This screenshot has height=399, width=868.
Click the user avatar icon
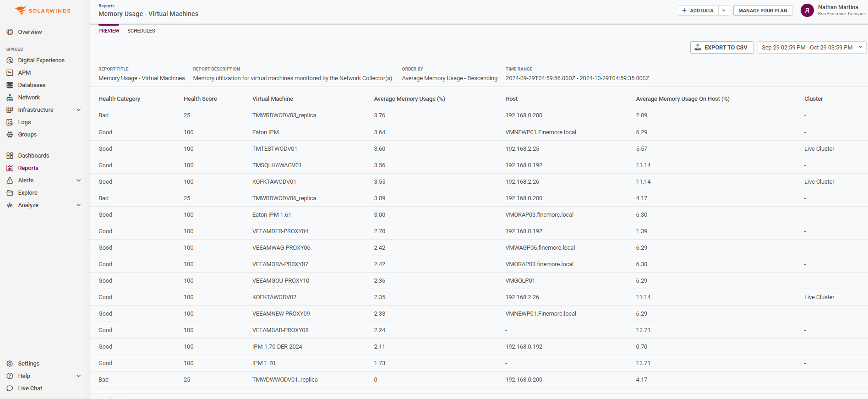807,10
